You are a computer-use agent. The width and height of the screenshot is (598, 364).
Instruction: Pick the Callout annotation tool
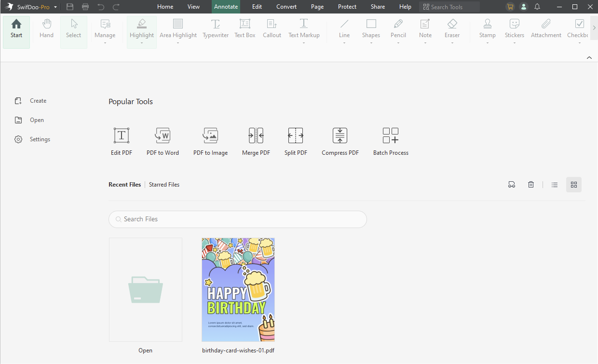(272, 29)
